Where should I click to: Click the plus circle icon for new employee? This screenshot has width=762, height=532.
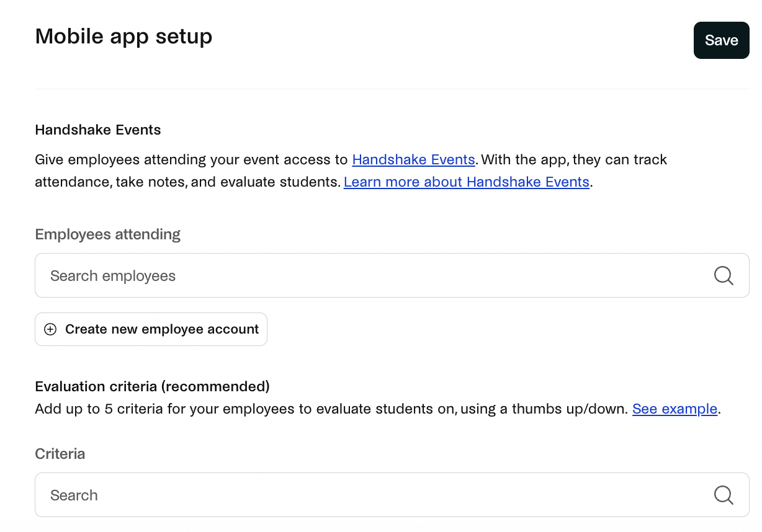[50, 329]
